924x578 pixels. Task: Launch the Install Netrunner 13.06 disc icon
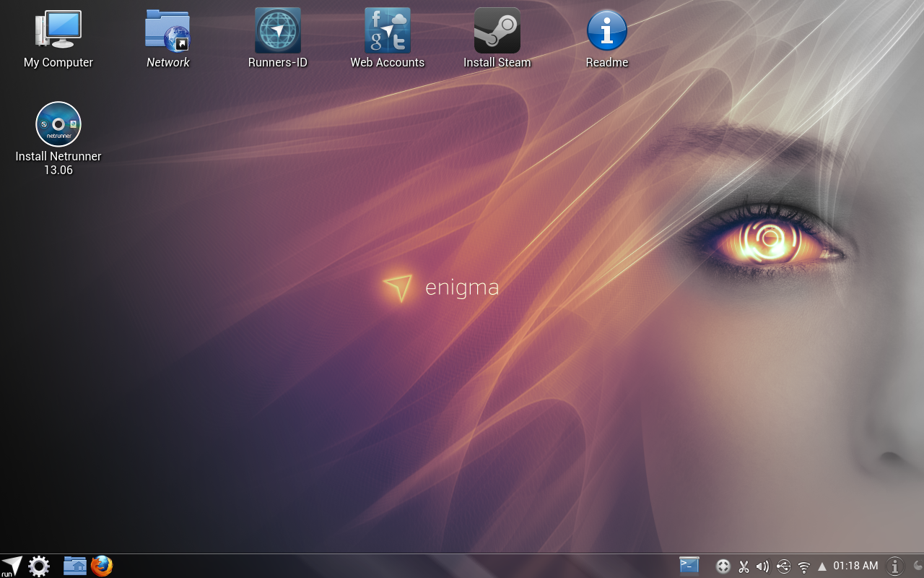point(58,124)
